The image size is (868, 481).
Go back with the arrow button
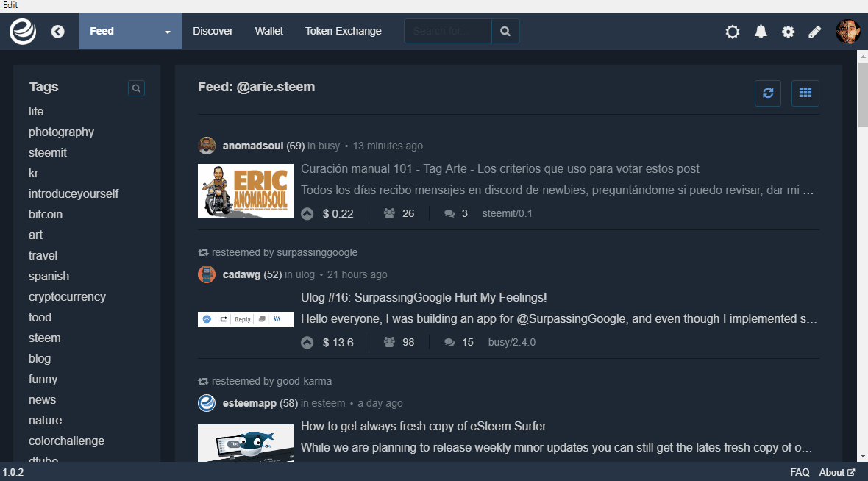57,32
